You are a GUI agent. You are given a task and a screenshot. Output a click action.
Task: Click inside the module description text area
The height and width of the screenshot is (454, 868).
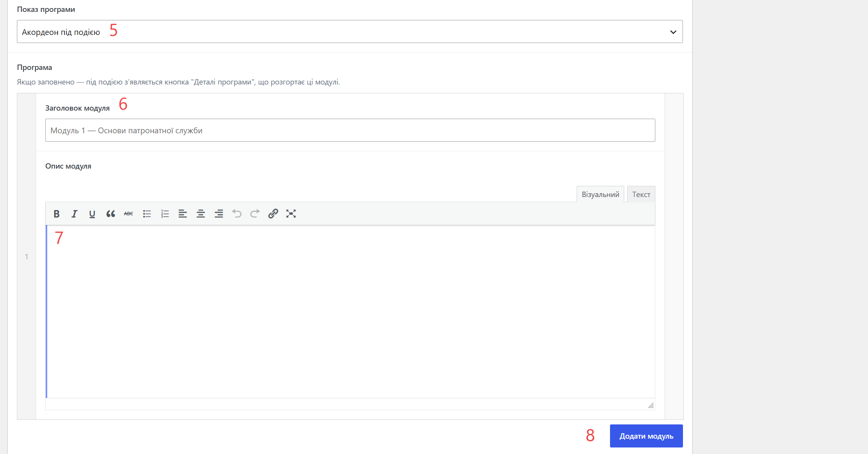(350, 312)
